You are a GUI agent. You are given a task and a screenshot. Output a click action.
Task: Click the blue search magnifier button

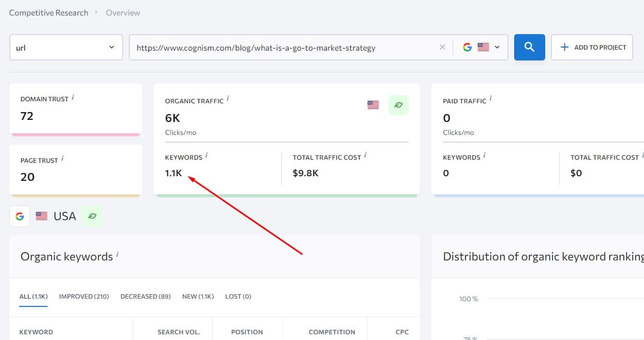coord(529,47)
